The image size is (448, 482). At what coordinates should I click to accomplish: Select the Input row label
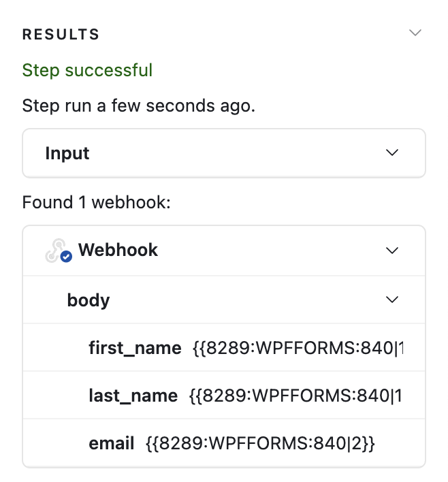click(67, 153)
